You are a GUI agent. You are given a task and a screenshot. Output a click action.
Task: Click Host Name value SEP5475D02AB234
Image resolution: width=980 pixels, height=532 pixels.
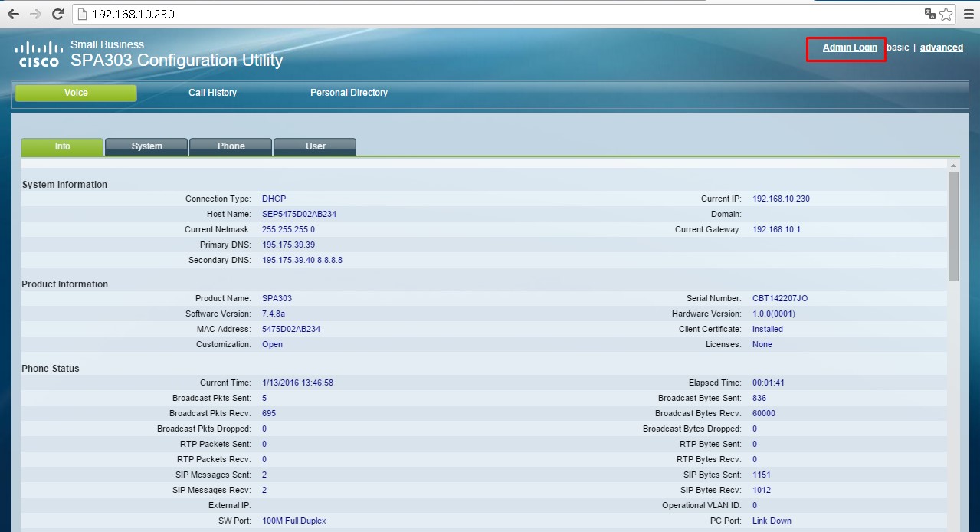299,214
